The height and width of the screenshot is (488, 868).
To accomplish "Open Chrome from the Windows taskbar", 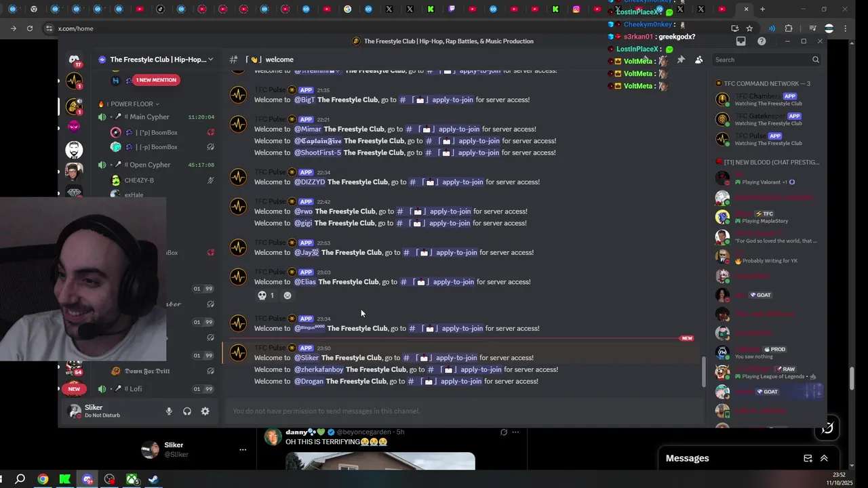I will (x=43, y=479).
